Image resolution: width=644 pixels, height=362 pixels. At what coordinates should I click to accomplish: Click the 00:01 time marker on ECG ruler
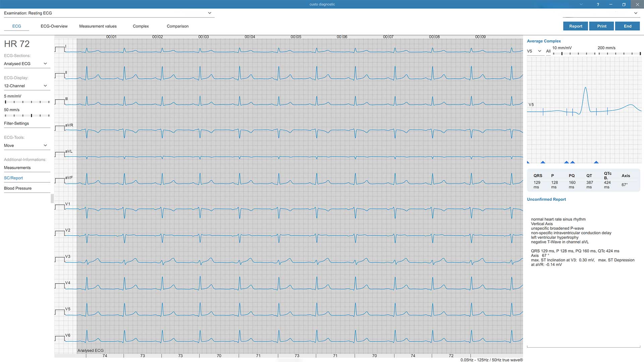coord(111,37)
